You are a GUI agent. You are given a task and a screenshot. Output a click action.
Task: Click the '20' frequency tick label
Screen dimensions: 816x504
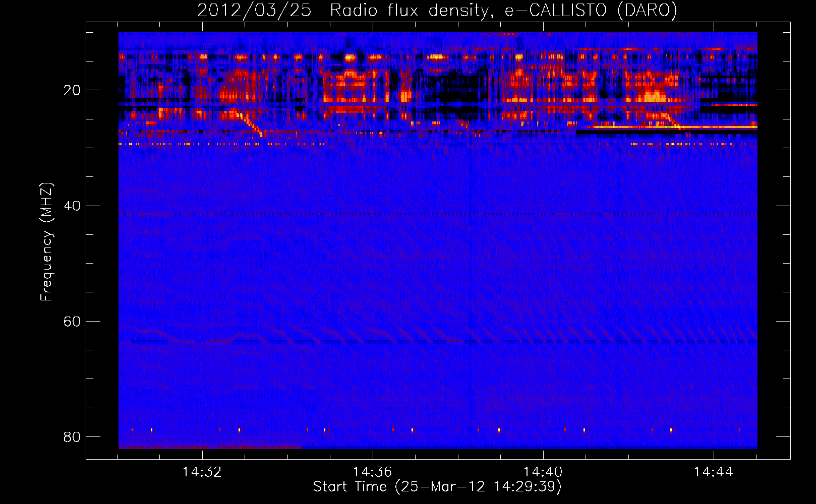(72, 91)
